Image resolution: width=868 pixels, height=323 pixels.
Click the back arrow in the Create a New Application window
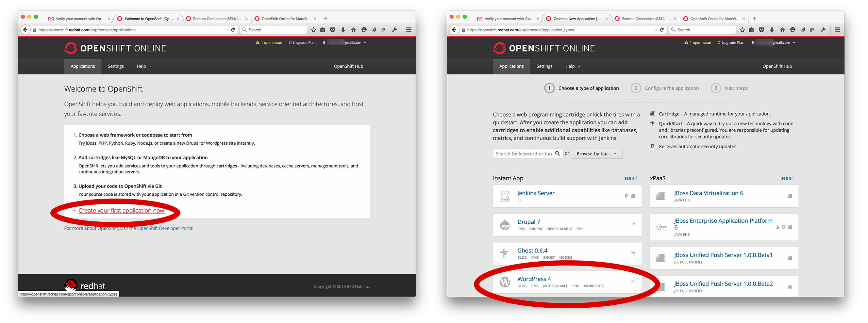[454, 30]
